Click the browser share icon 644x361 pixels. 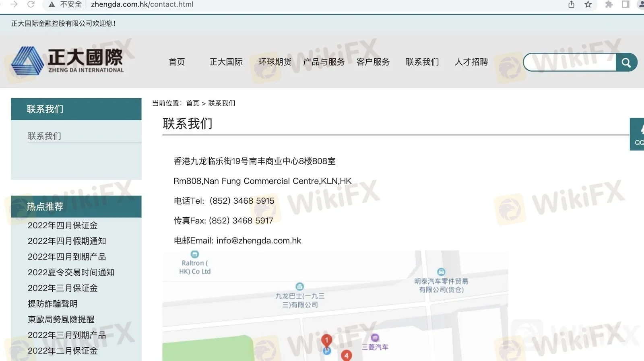click(x=571, y=4)
